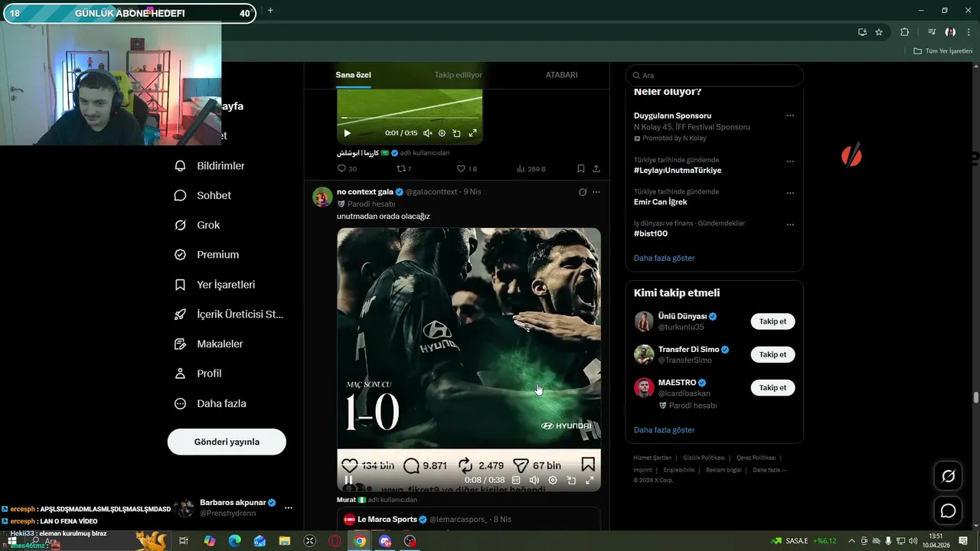Open options for Emir Can İğrek trend
The height and width of the screenshot is (551, 980).
pos(790,193)
